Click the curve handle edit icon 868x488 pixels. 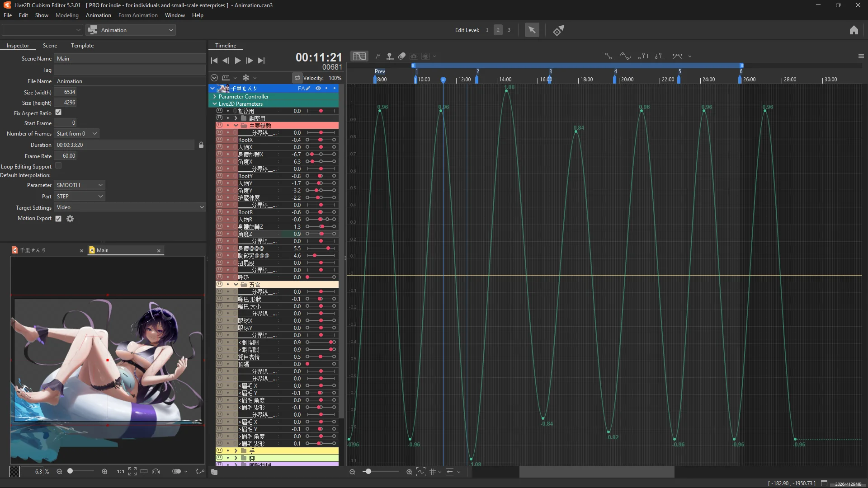[x=677, y=56]
